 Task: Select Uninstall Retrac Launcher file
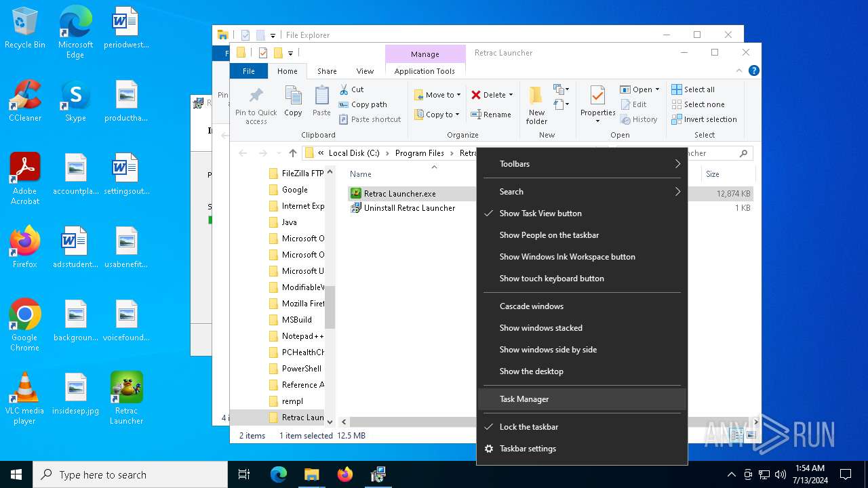pyautogui.click(x=403, y=208)
